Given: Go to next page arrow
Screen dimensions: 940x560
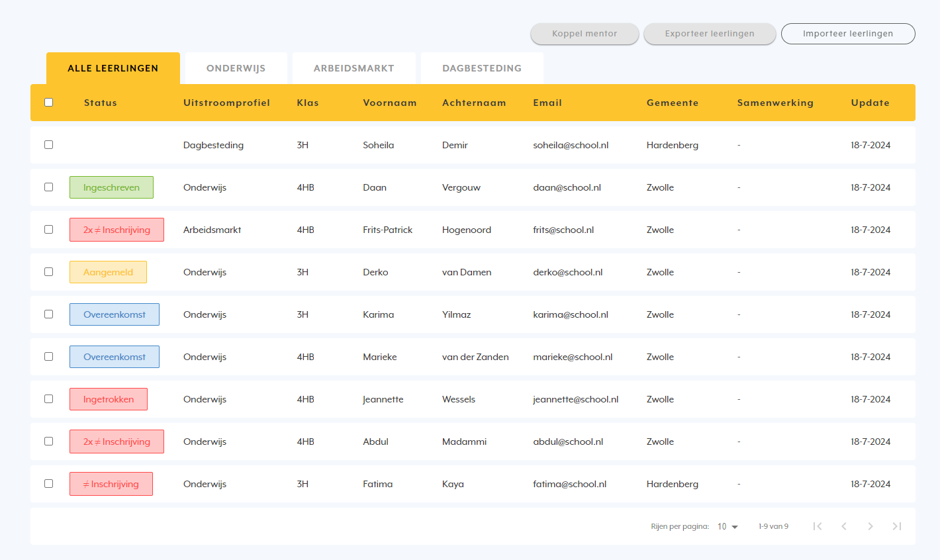Looking at the screenshot, I should click(x=870, y=526).
